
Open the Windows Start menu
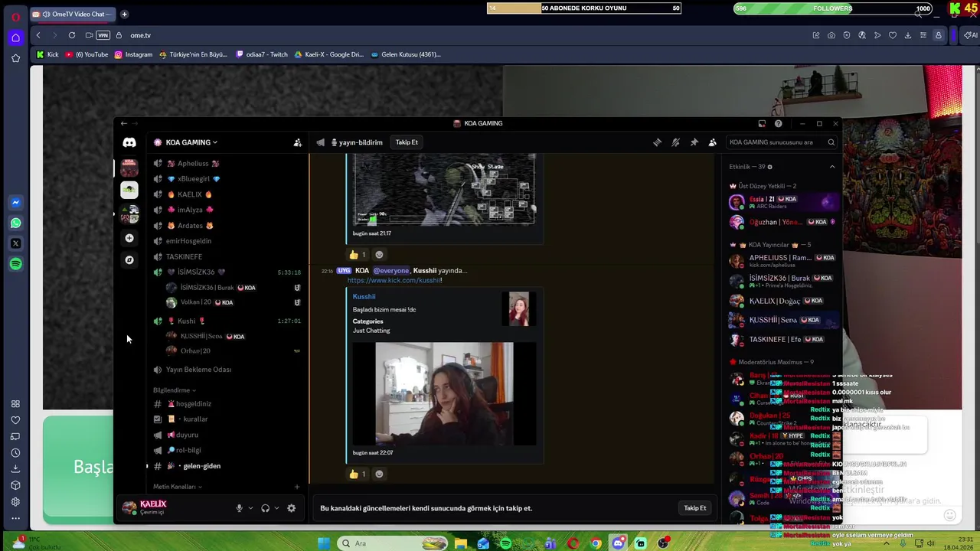pyautogui.click(x=324, y=543)
